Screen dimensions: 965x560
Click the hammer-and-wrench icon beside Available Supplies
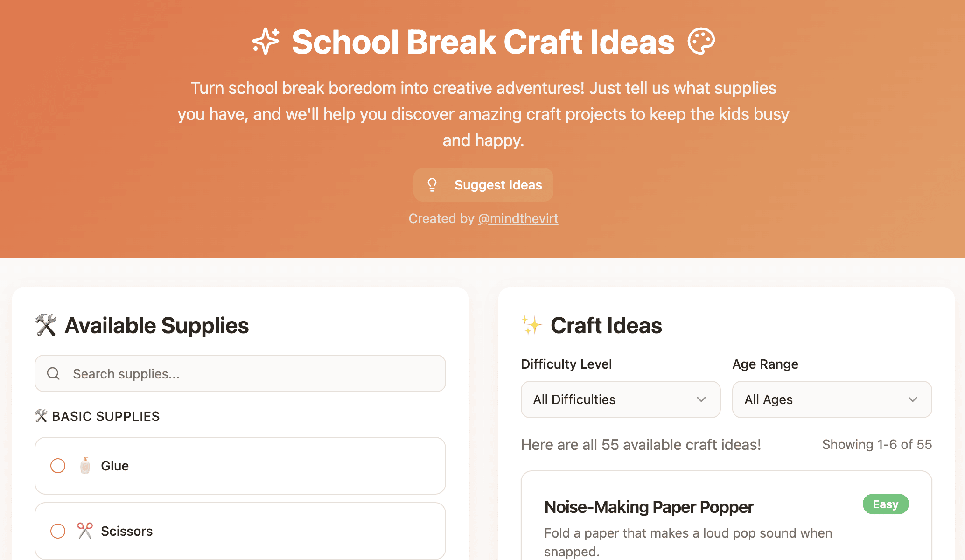[45, 325]
